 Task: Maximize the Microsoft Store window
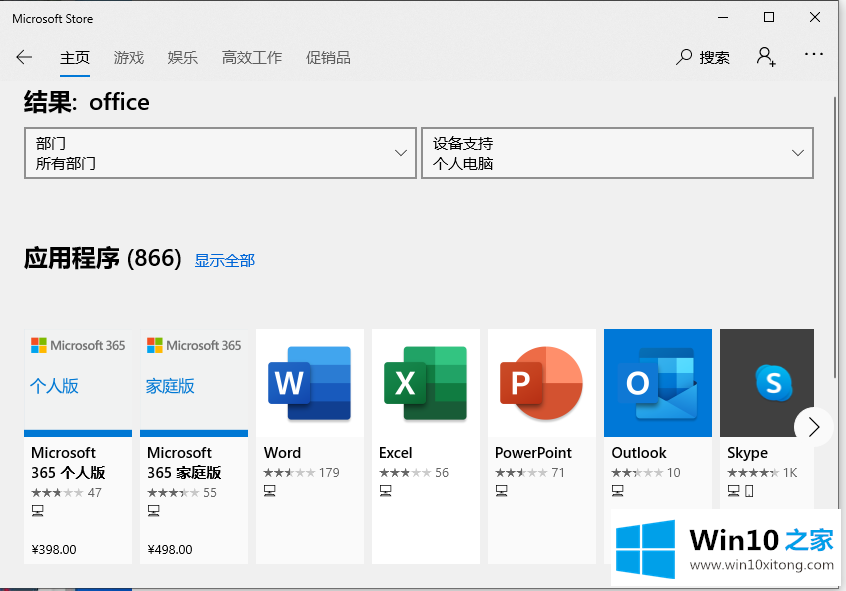click(x=769, y=17)
